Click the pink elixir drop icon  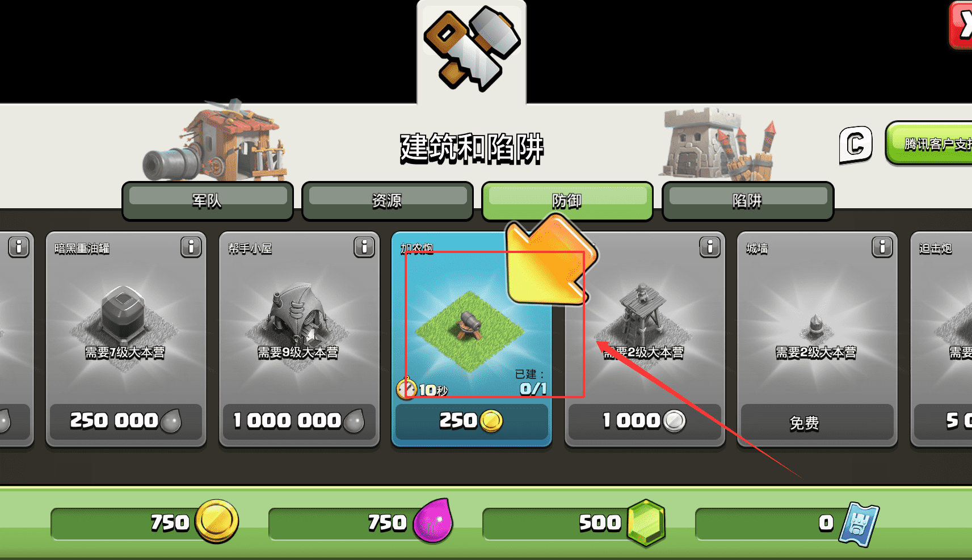pos(433,521)
